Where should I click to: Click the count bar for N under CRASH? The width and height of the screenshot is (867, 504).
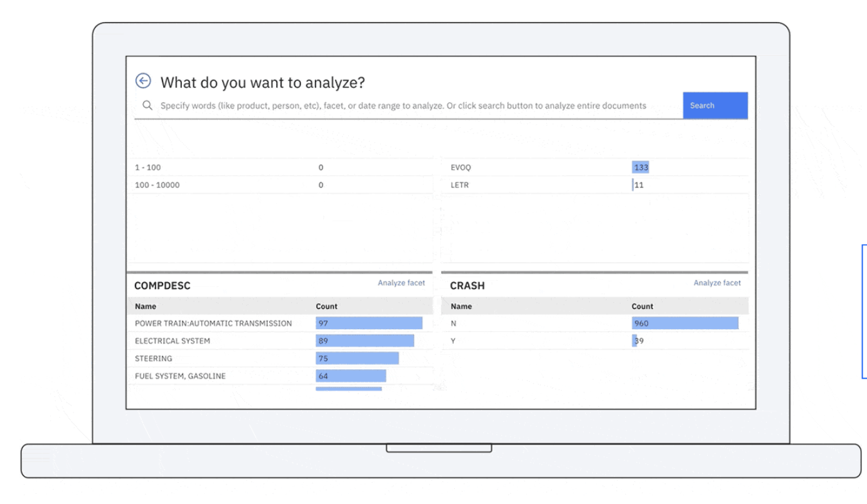point(685,323)
